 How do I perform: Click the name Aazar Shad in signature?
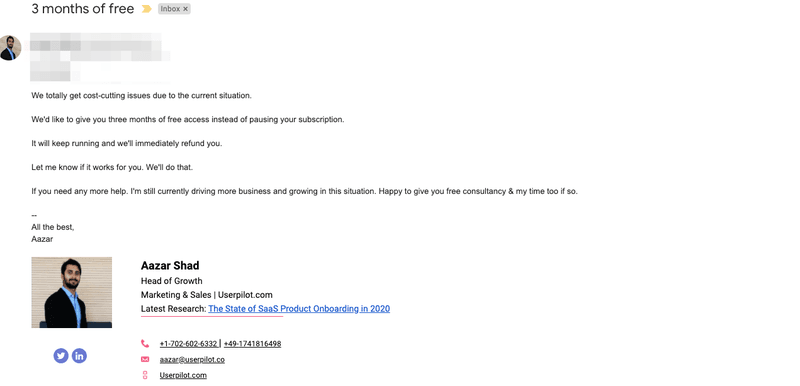coord(170,266)
